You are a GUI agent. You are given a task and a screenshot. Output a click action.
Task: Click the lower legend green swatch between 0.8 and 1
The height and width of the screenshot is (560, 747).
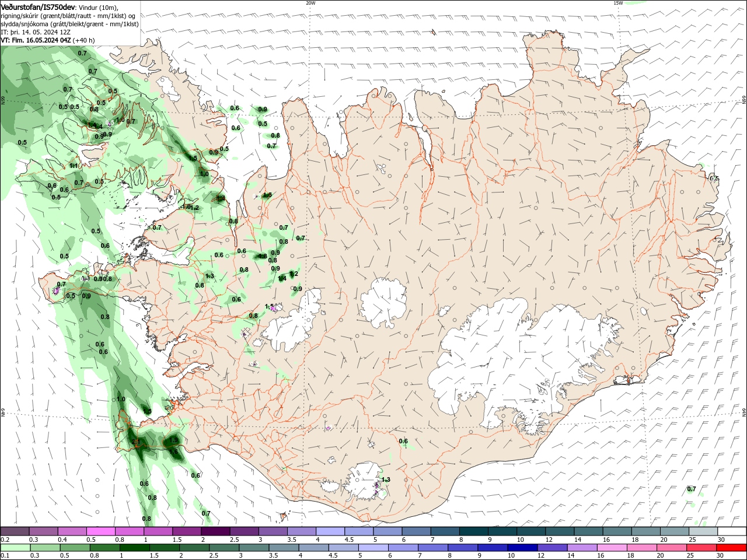(104, 548)
